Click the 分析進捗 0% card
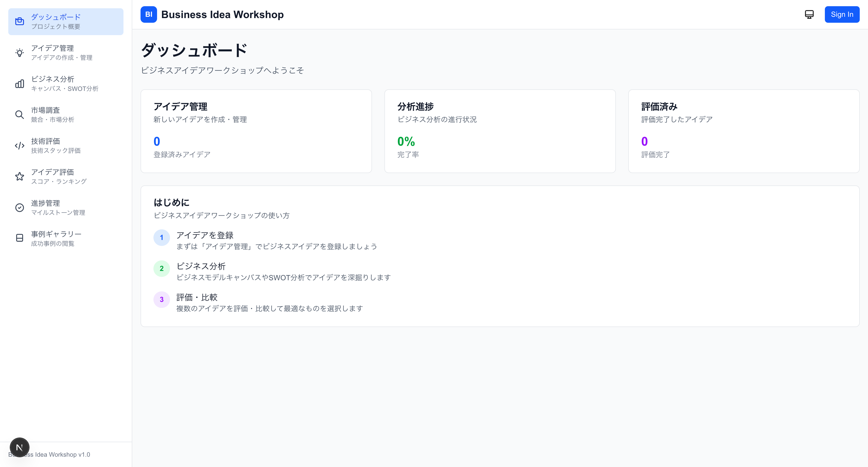 pyautogui.click(x=500, y=131)
